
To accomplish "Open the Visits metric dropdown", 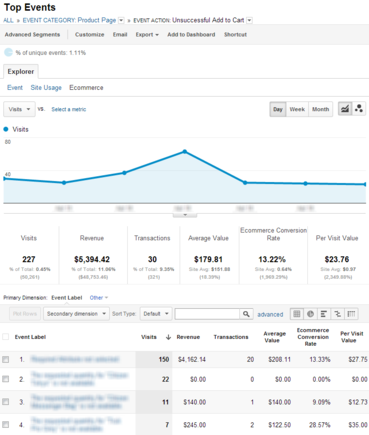I will pyautogui.click(x=19, y=109).
